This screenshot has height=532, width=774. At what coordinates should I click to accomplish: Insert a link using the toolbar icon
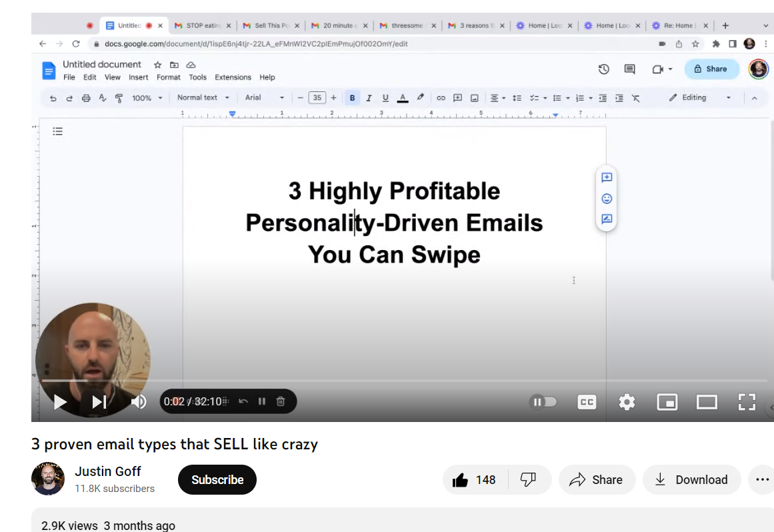click(441, 97)
